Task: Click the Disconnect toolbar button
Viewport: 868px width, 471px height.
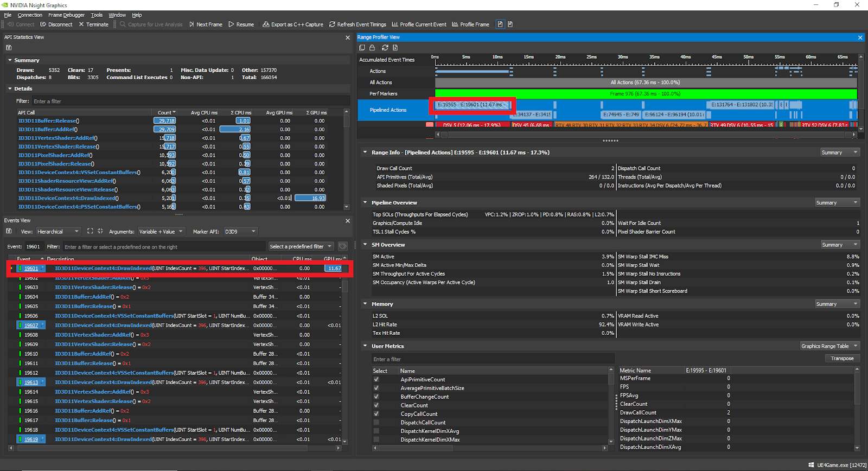Action: coord(56,24)
